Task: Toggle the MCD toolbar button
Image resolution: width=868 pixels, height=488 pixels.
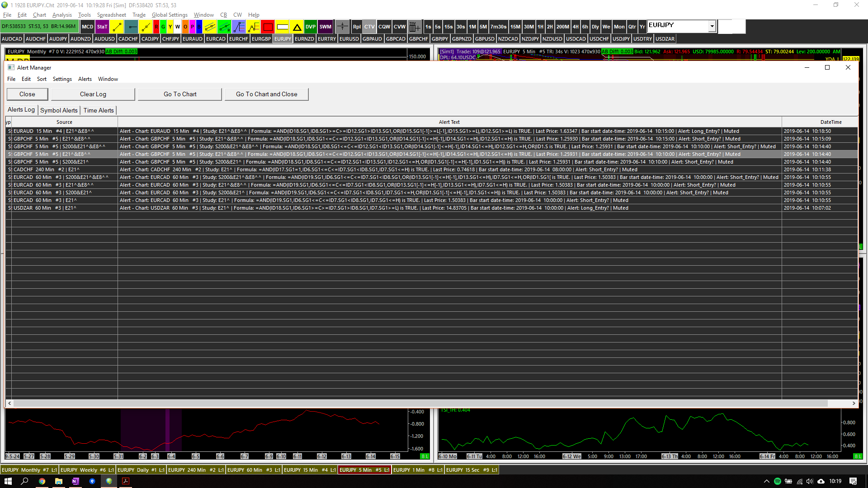Action: 87,27
